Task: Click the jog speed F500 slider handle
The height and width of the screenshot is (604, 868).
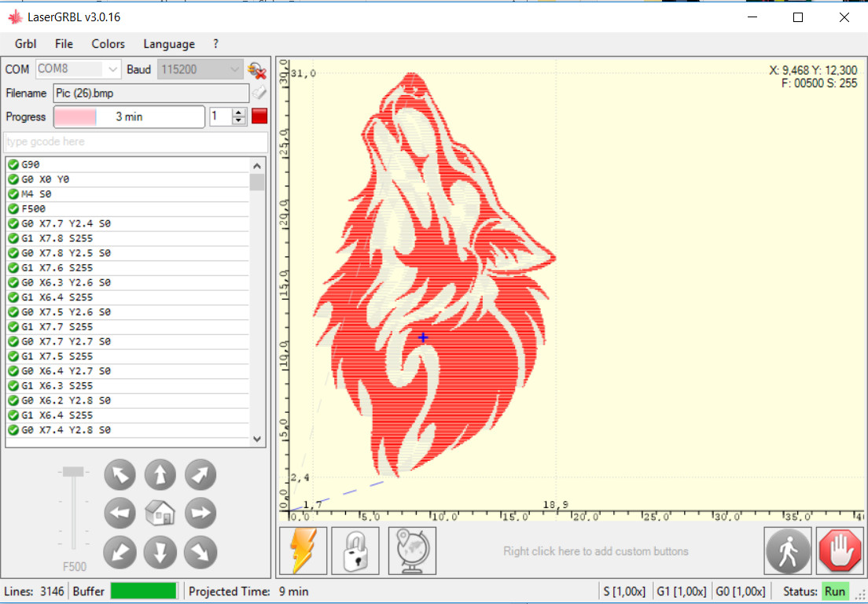Action: click(73, 472)
